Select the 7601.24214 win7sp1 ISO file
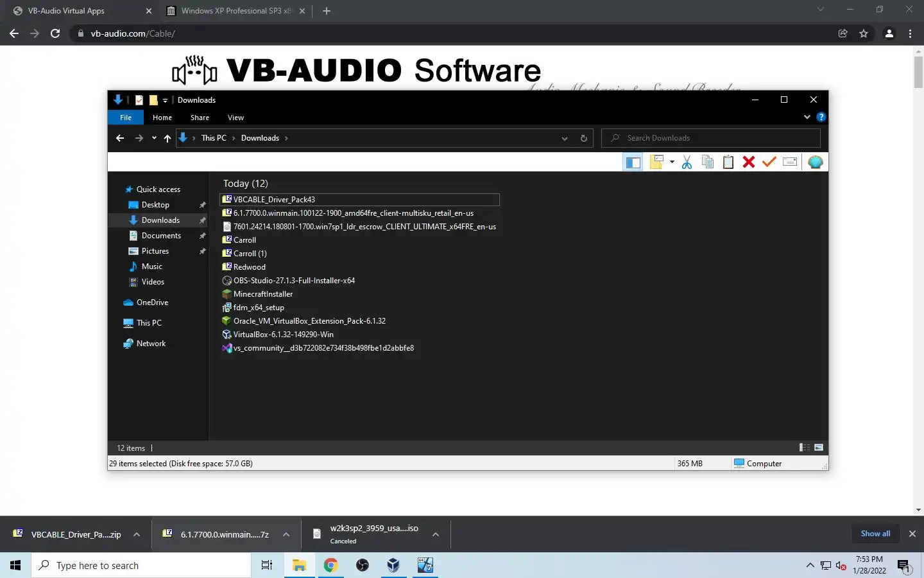Viewport: 924px width, 578px height. (x=364, y=227)
